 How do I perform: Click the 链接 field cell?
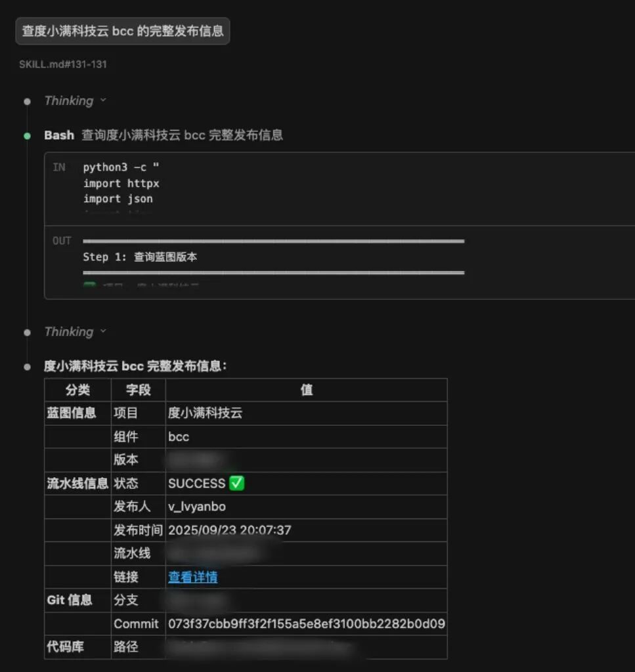(138, 577)
